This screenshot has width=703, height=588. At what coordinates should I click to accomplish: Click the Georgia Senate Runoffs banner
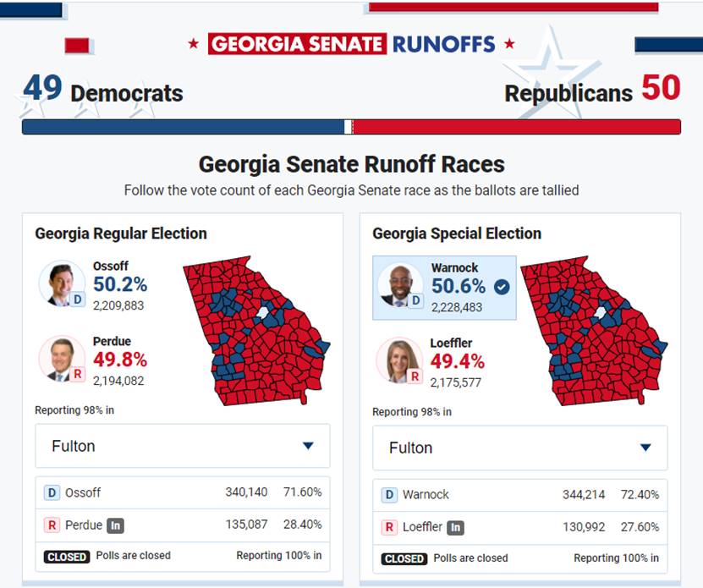pos(351,44)
